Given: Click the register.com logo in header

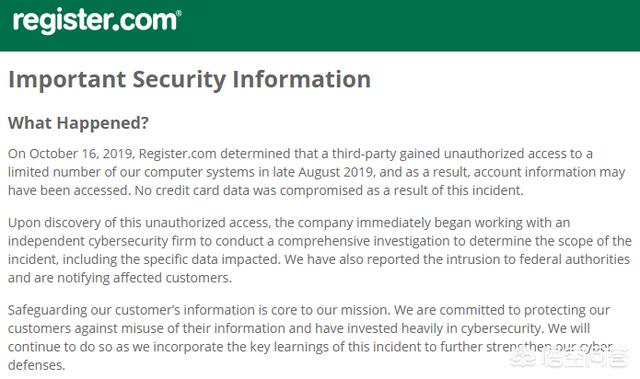Looking at the screenshot, I should pyautogui.click(x=96, y=20).
